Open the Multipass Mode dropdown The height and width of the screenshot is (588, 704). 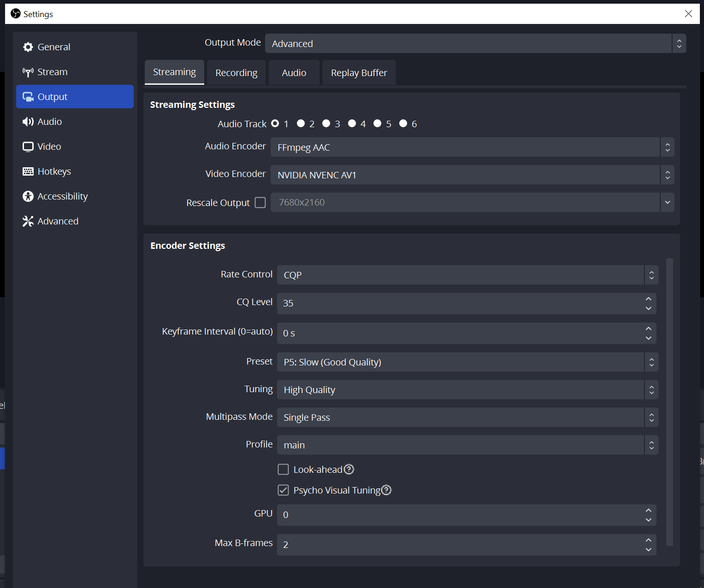[x=467, y=417]
